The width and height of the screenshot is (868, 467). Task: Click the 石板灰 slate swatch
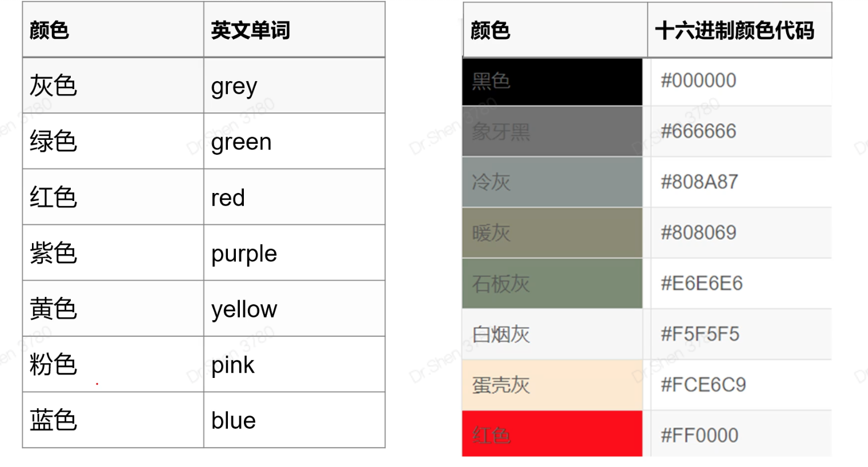coord(552,284)
